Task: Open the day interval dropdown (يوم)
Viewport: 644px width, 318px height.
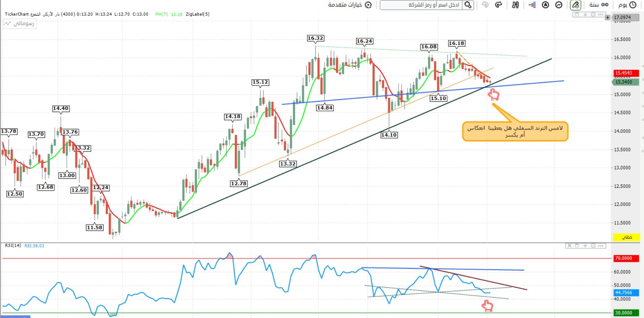Action: click(x=627, y=5)
